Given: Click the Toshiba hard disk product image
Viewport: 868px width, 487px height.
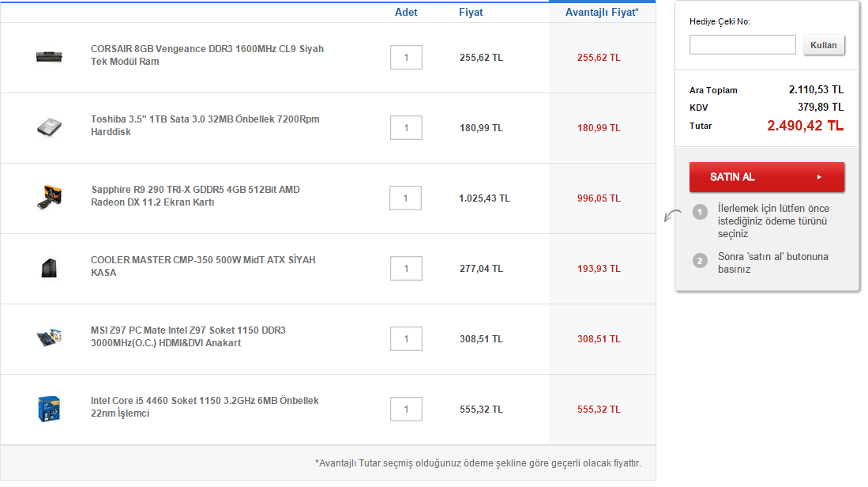Looking at the screenshot, I should pyautogui.click(x=49, y=126).
